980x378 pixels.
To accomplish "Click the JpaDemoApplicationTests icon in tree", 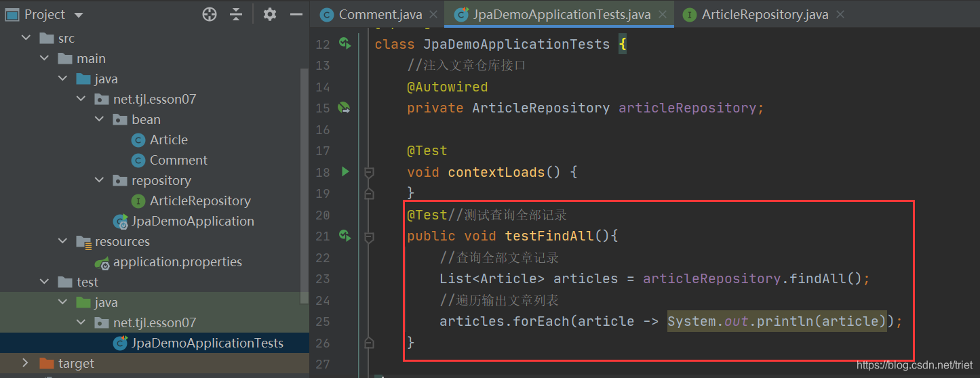I will click(x=121, y=343).
